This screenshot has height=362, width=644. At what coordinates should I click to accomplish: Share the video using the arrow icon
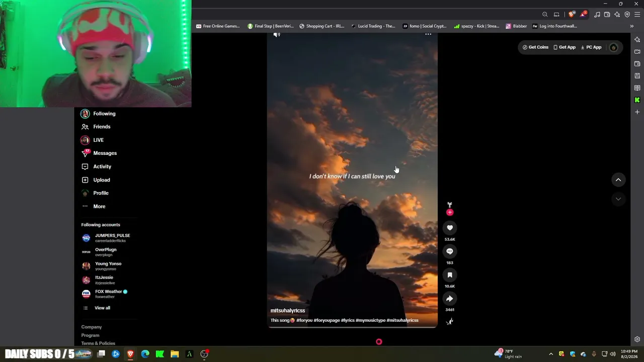pyautogui.click(x=450, y=299)
